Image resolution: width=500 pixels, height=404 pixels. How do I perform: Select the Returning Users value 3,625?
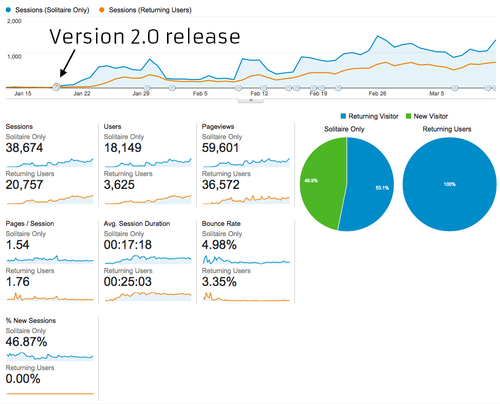tap(119, 185)
